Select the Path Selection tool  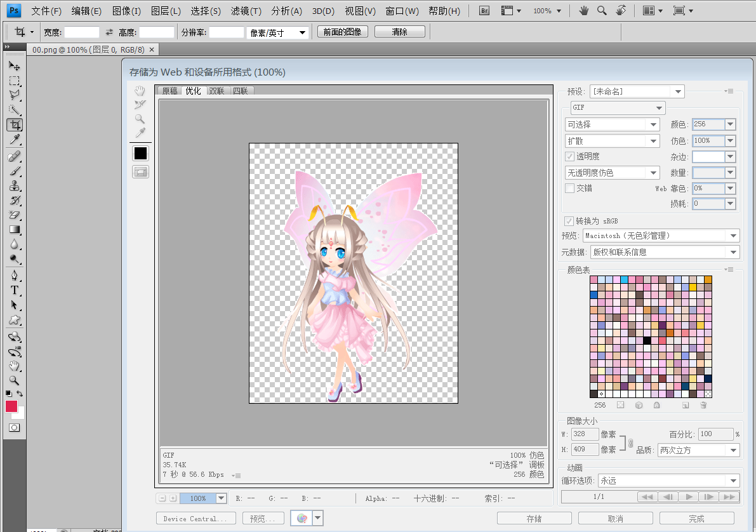point(15,305)
